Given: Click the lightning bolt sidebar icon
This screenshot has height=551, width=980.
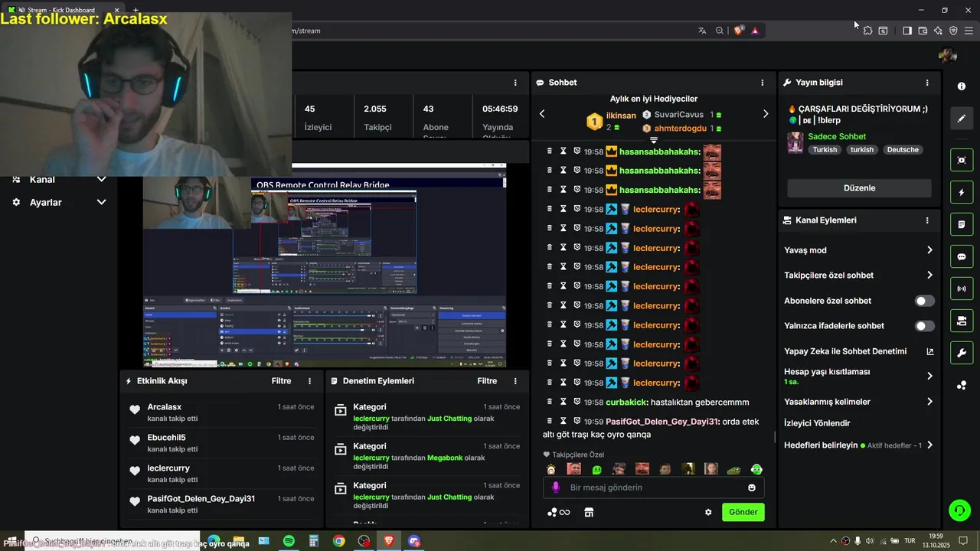Looking at the screenshot, I should pos(962,192).
